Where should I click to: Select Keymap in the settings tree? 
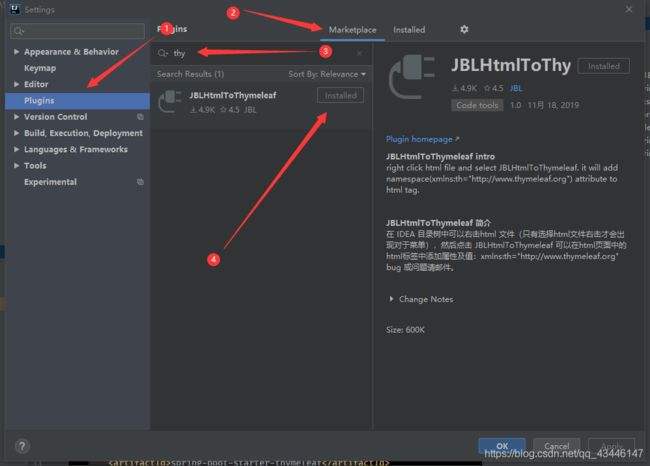pyautogui.click(x=40, y=68)
